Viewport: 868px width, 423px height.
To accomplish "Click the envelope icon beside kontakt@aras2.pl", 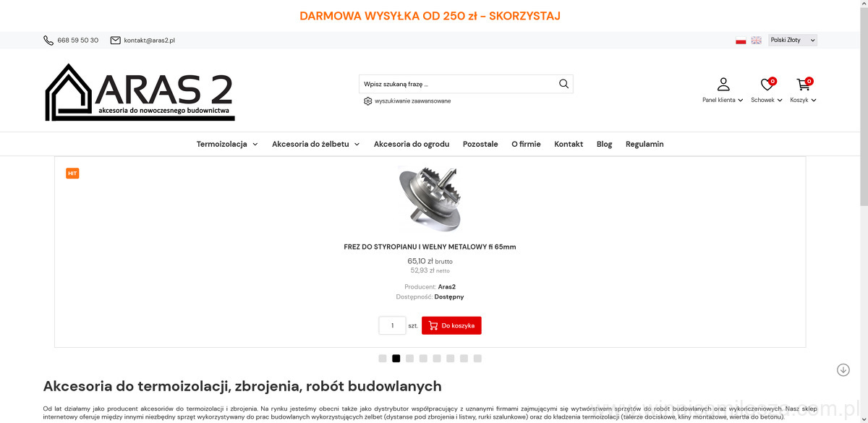I will point(115,40).
